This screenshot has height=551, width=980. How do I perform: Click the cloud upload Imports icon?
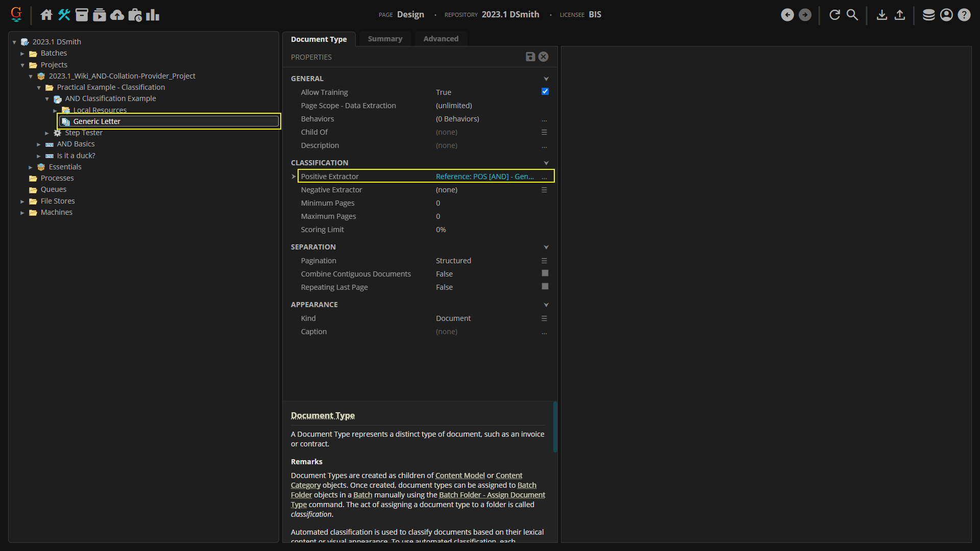tap(117, 15)
